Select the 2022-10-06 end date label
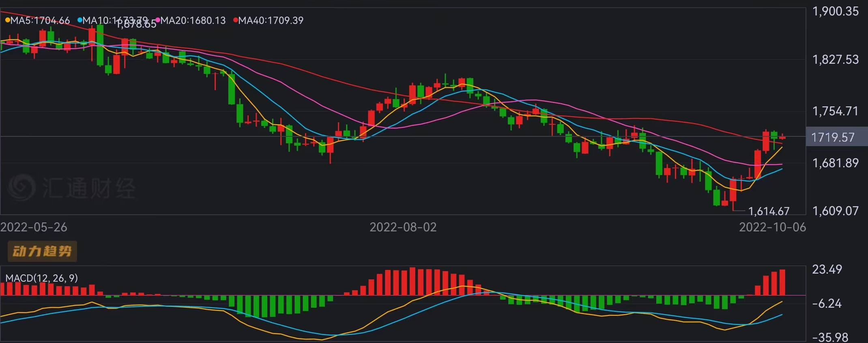This screenshot has height=343, width=868. pyautogui.click(x=772, y=227)
